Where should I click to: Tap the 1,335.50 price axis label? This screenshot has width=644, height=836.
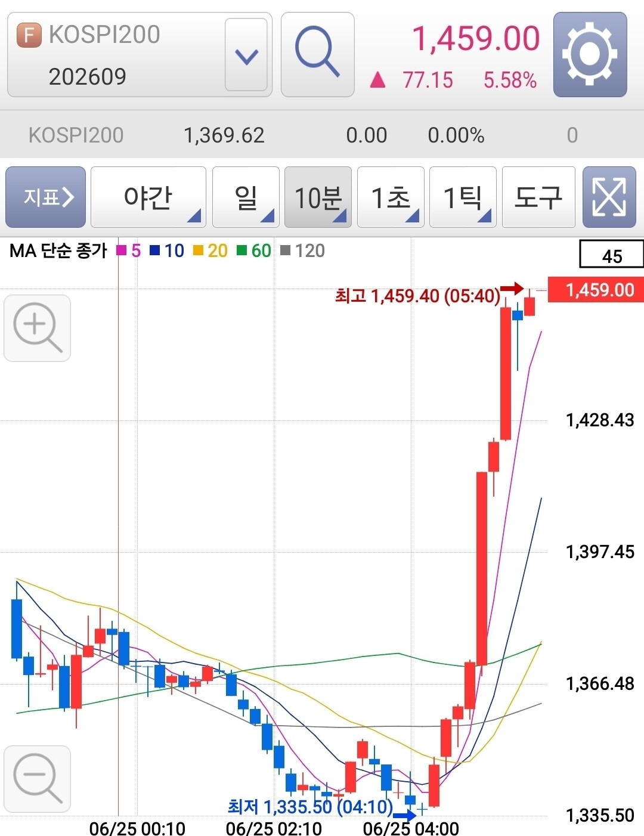click(x=600, y=815)
